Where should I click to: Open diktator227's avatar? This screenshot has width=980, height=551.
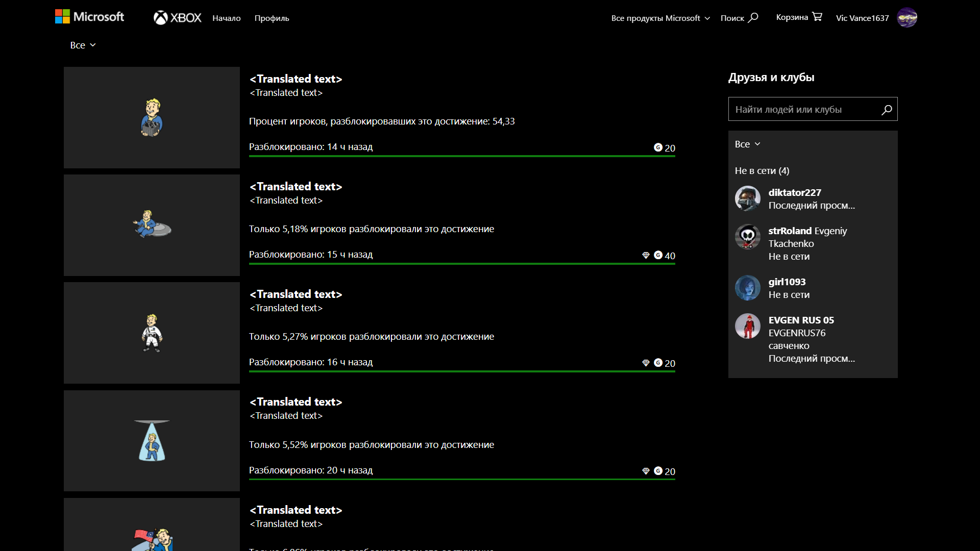(x=748, y=198)
